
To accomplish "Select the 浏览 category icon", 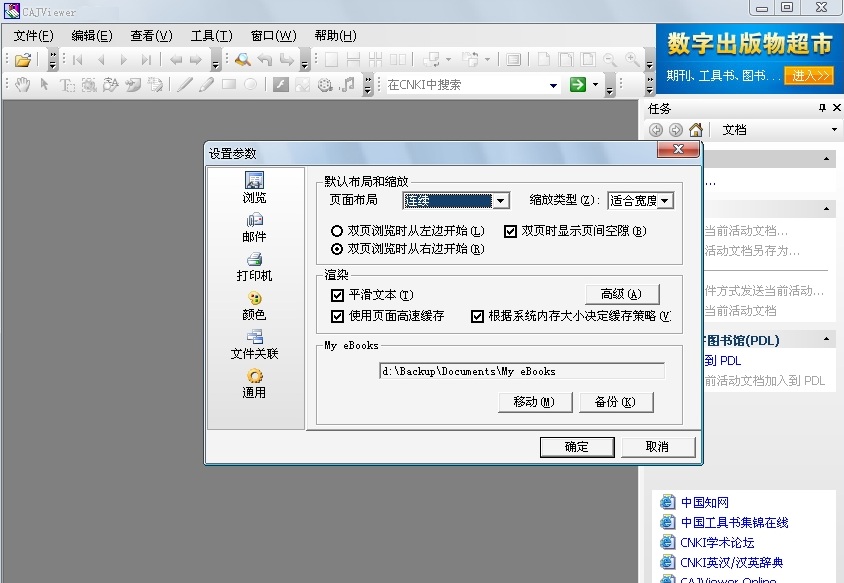I will pos(254,183).
